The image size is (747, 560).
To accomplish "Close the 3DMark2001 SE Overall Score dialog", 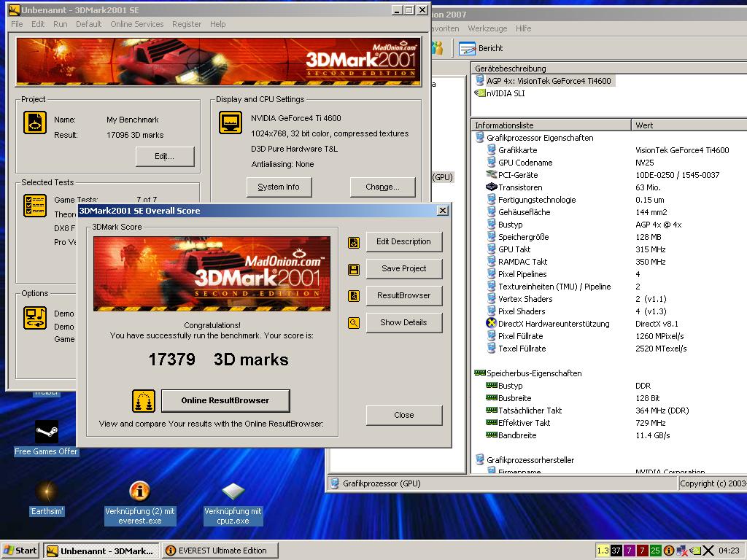I will click(x=443, y=210).
